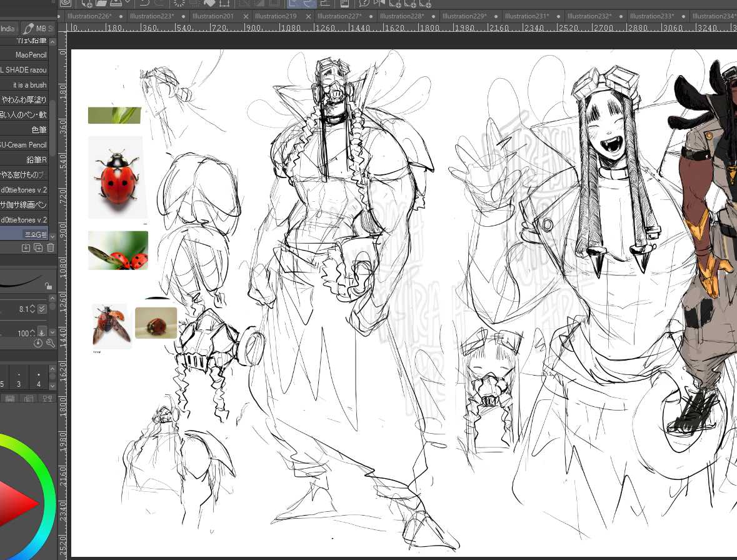Viewport: 737px width, 560px height.
Task: Reset tool properties to initial settings
Action: [x=38, y=343]
